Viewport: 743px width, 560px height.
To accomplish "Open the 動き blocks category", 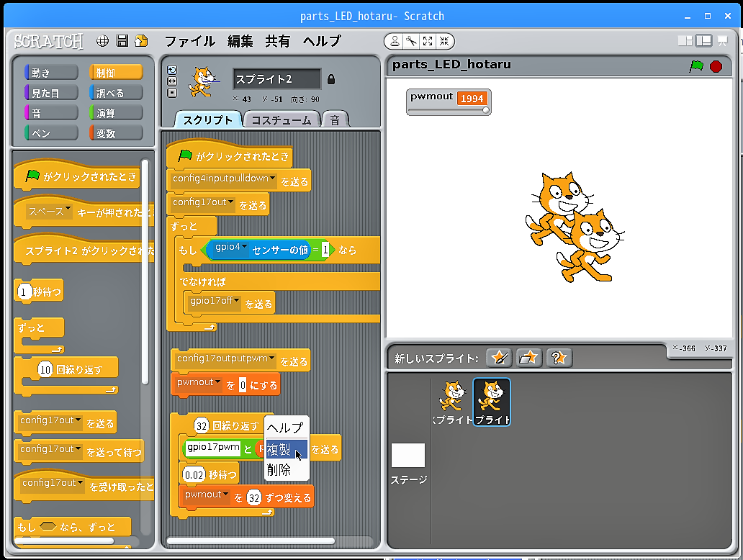I will 51,73.
